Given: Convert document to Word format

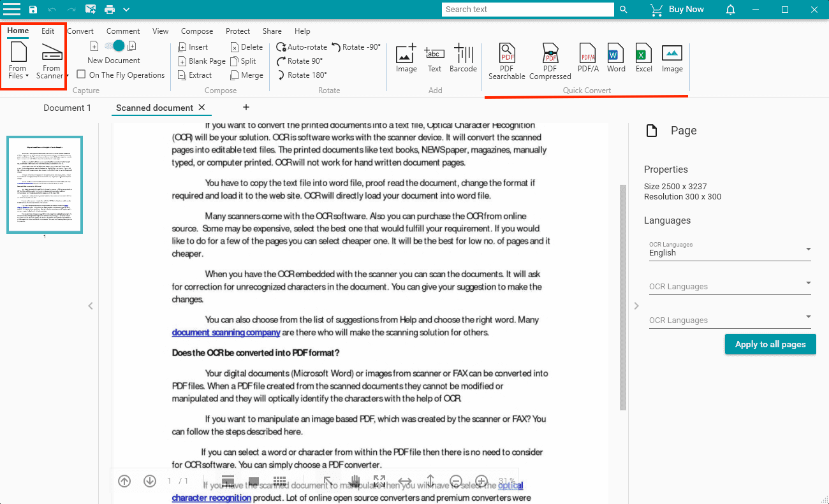Looking at the screenshot, I should point(615,54).
